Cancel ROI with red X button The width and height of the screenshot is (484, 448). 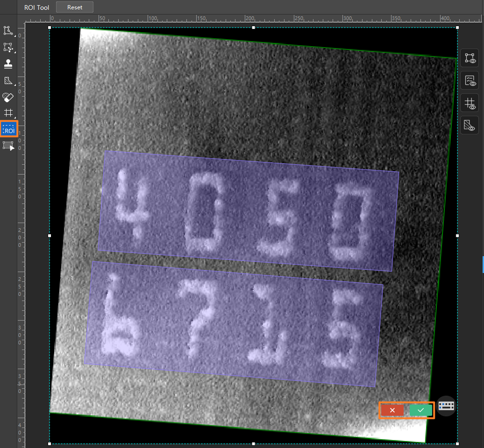click(392, 410)
